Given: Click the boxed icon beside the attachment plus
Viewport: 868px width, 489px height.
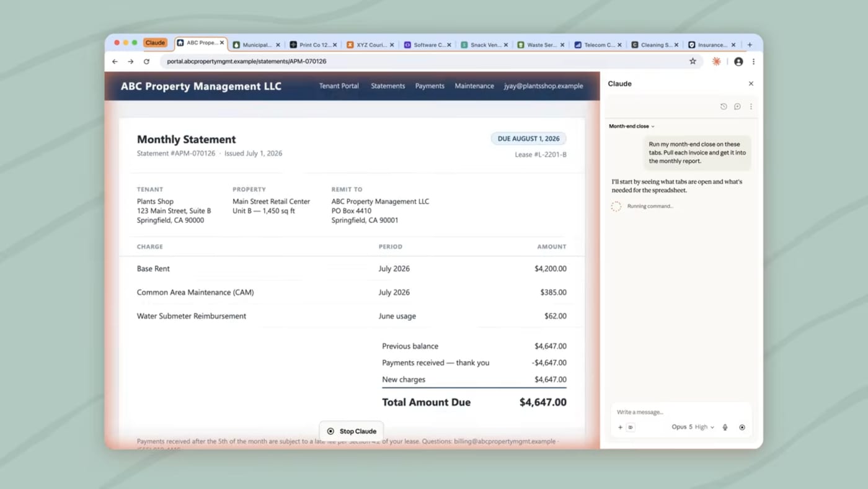Looking at the screenshot, I should point(631,427).
